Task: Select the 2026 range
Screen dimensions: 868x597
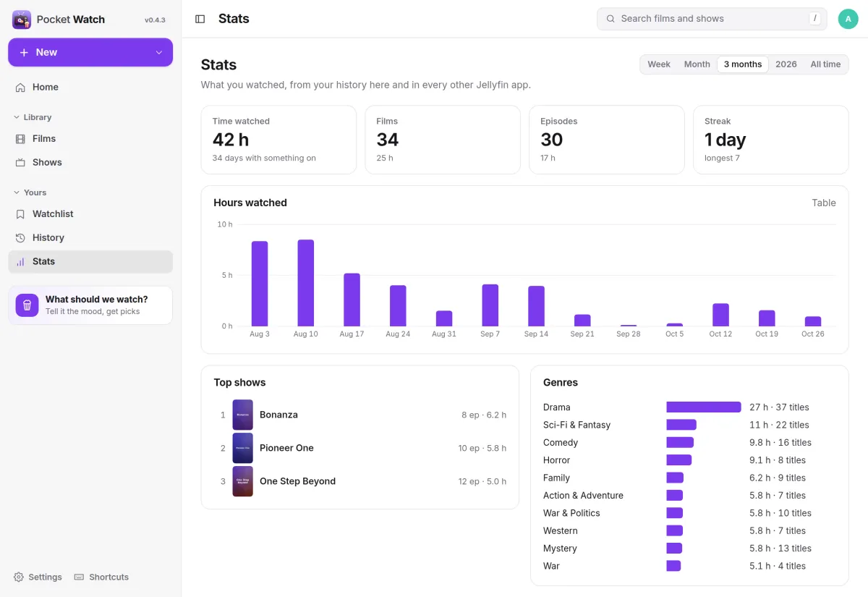Action: (786, 64)
